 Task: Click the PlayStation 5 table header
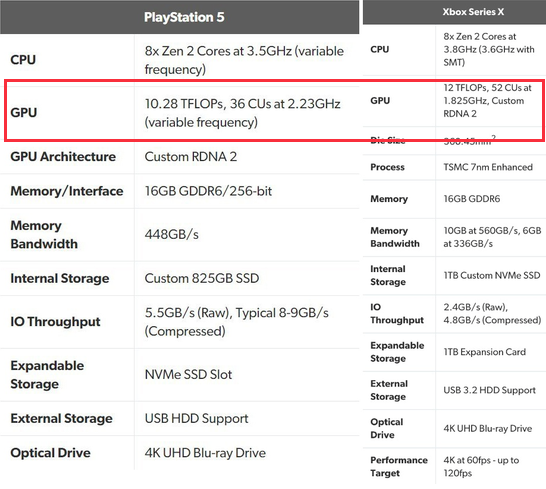pyautogui.click(x=184, y=17)
